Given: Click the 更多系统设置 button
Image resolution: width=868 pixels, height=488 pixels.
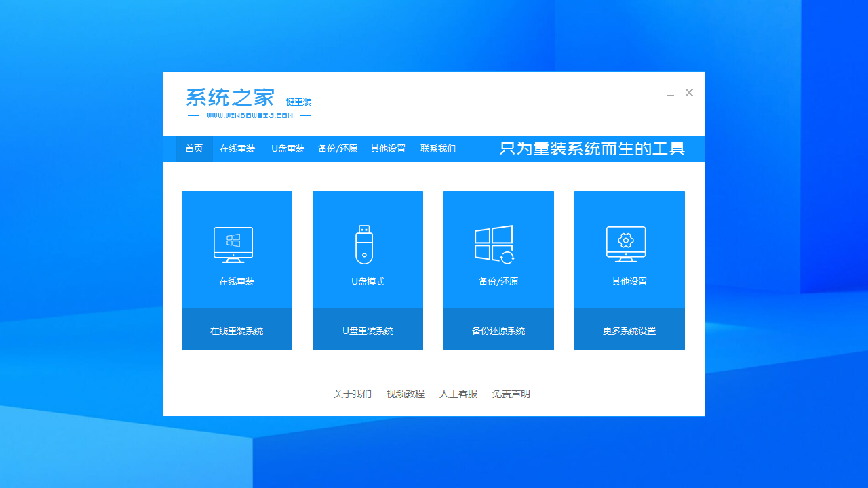Looking at the screenshot, I should pyautogui.click(x=629, y=329).
